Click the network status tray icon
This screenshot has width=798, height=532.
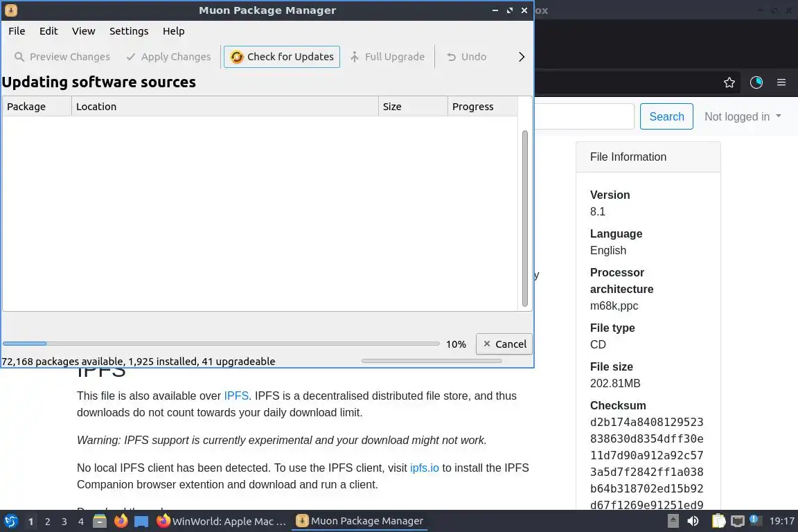pyautogui.click(x=738, y=522)
